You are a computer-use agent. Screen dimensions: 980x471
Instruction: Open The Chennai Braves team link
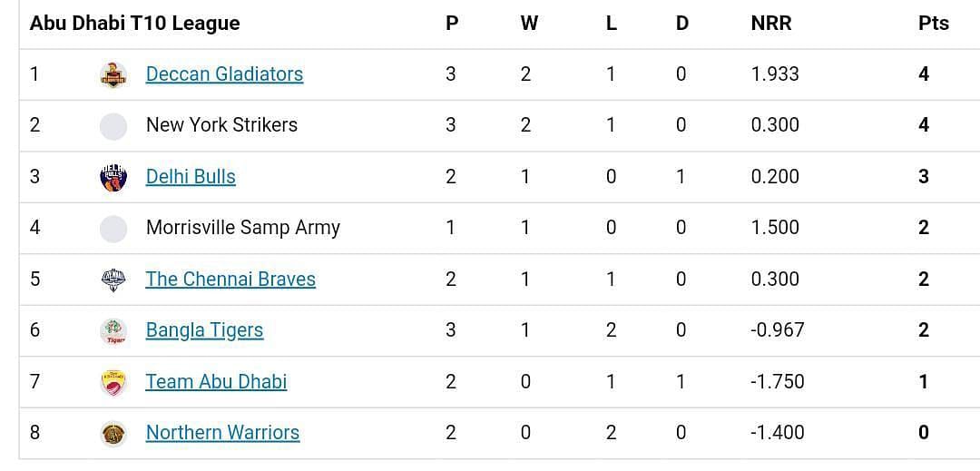click(230, 280)
